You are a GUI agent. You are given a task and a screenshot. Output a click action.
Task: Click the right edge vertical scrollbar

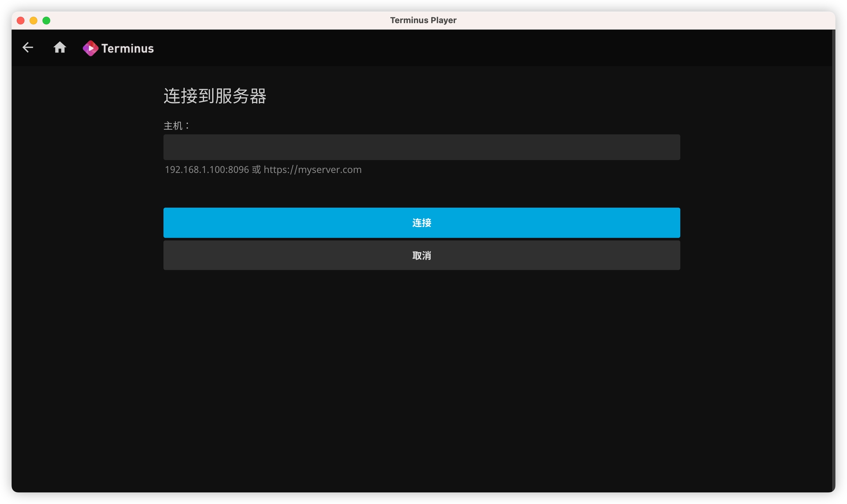click(833, 257)
